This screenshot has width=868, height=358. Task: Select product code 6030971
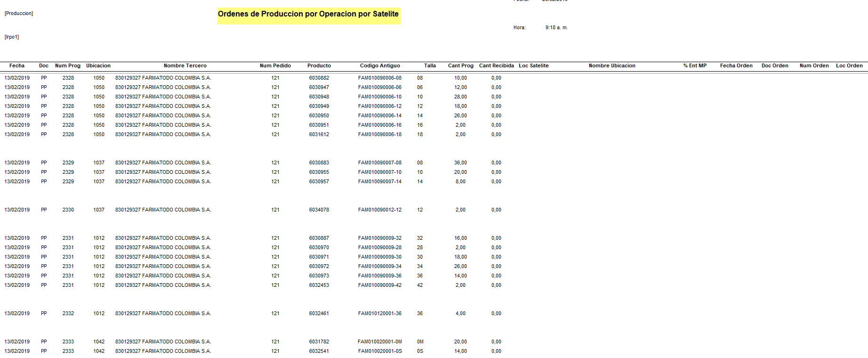click(319, 257)
